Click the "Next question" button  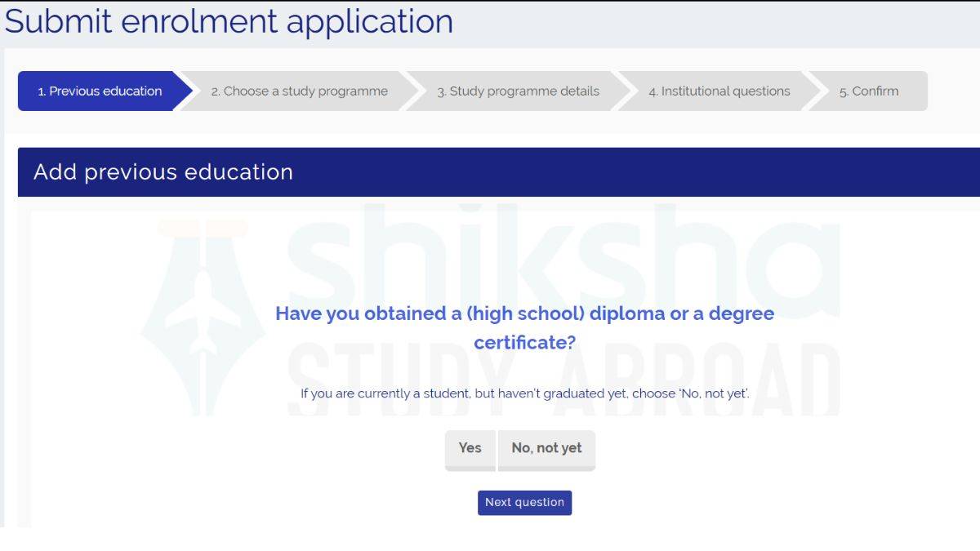tap(524, 502)
